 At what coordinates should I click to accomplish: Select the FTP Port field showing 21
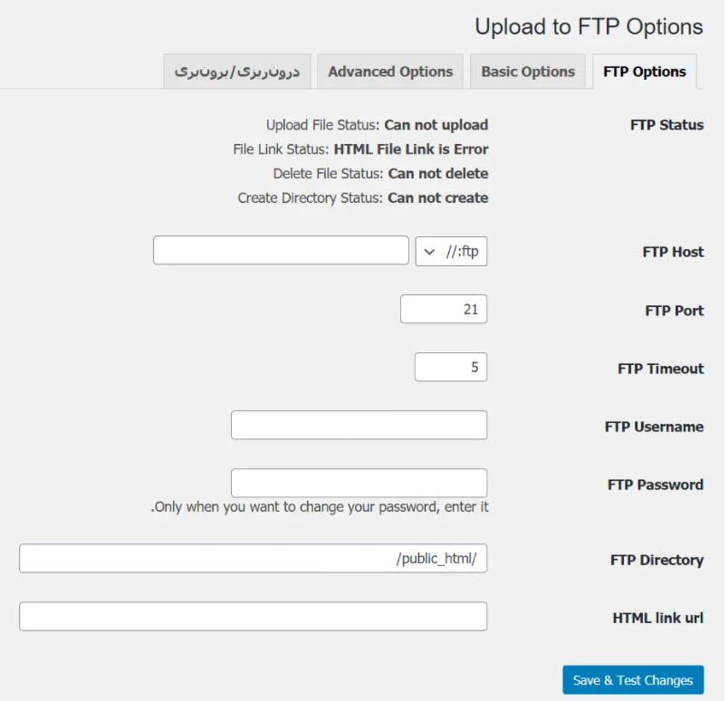(x=444, y=309)
